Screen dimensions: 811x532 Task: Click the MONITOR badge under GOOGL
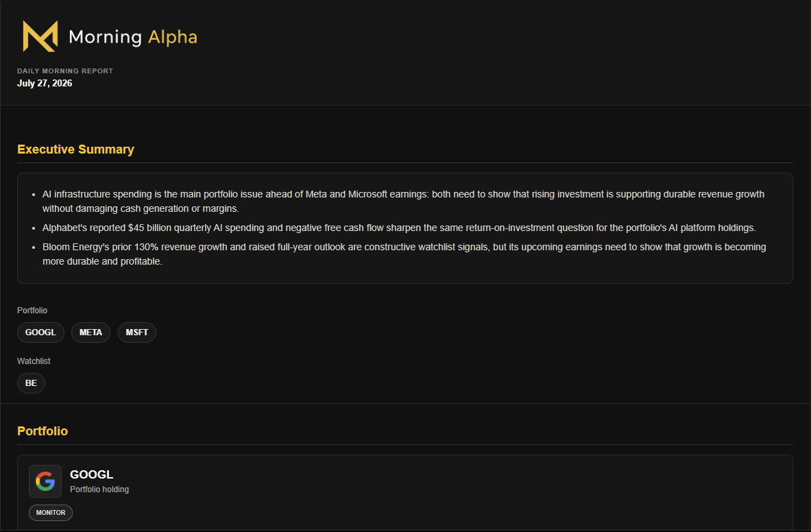click(x=51, y=512)
